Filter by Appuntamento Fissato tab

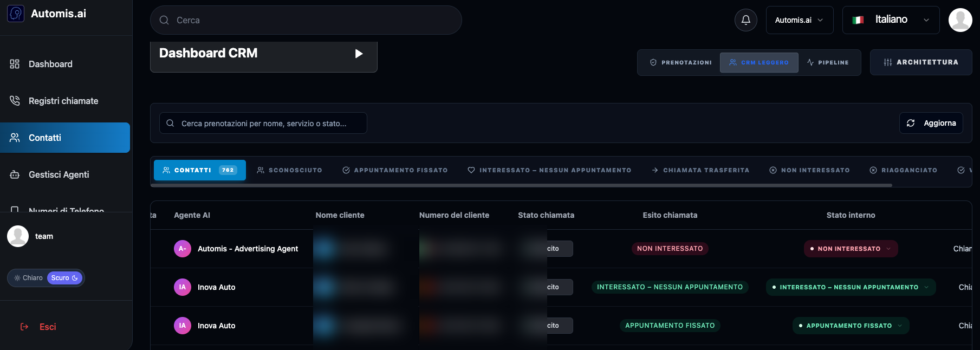(x=395, y=170)
